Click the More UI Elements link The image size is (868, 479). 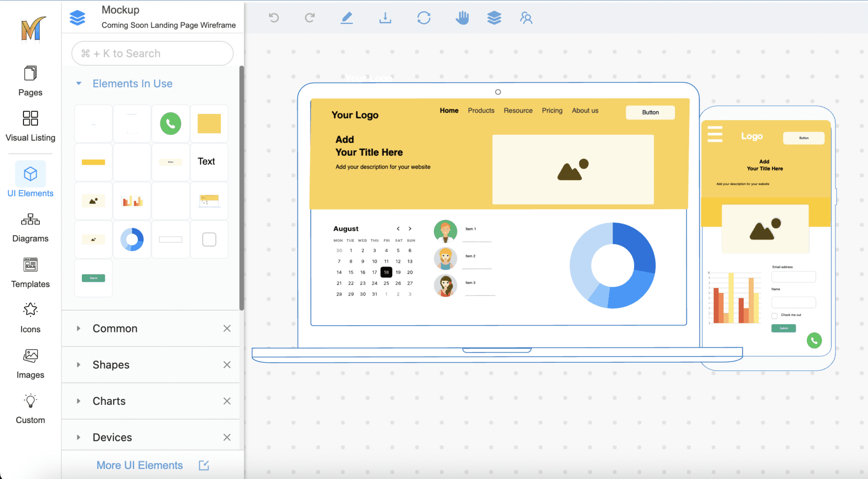tap(139, 465)
